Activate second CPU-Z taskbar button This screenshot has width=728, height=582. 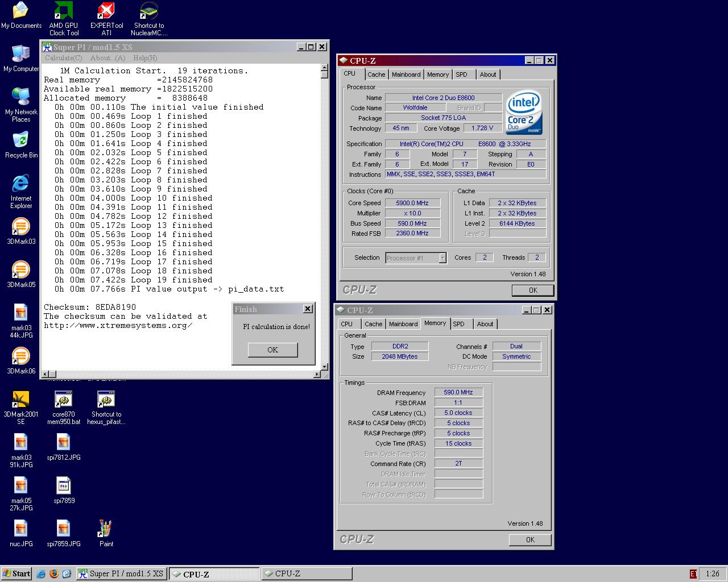click(x=306, y=573)
